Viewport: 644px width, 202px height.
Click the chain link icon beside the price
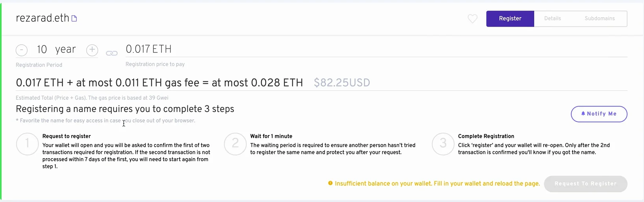coord(112,53)
